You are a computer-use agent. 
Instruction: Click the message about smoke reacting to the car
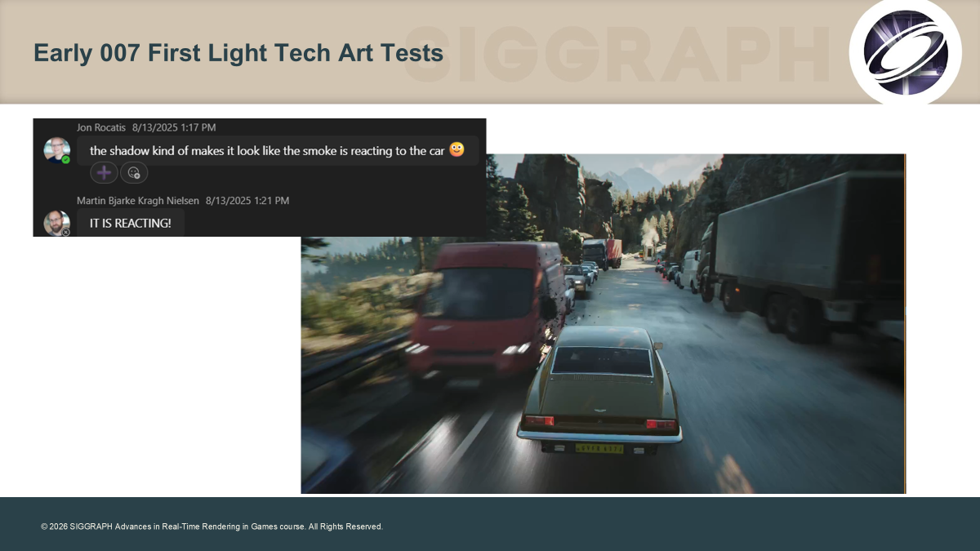pos(278,150)
